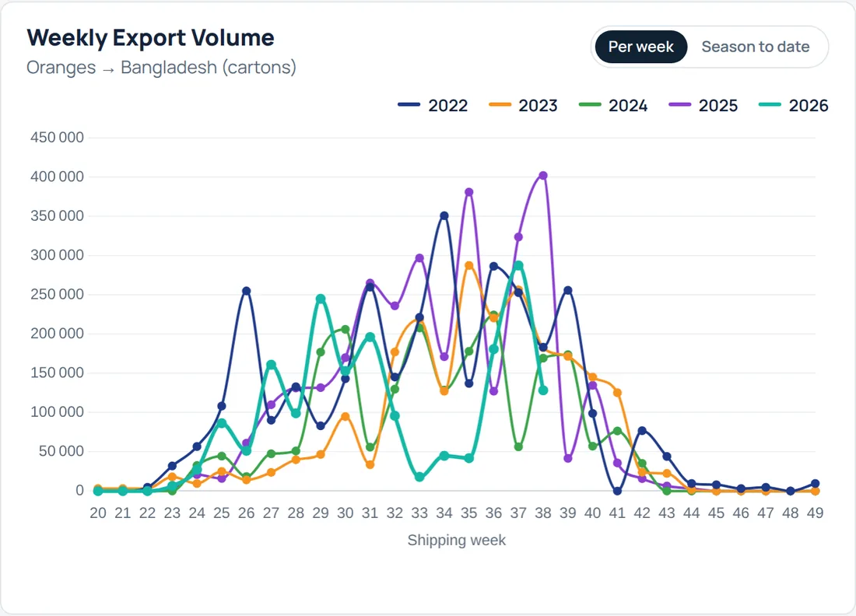Click the 50 000 y-axis label
This screenshot has width=856, height=616.
61,451
